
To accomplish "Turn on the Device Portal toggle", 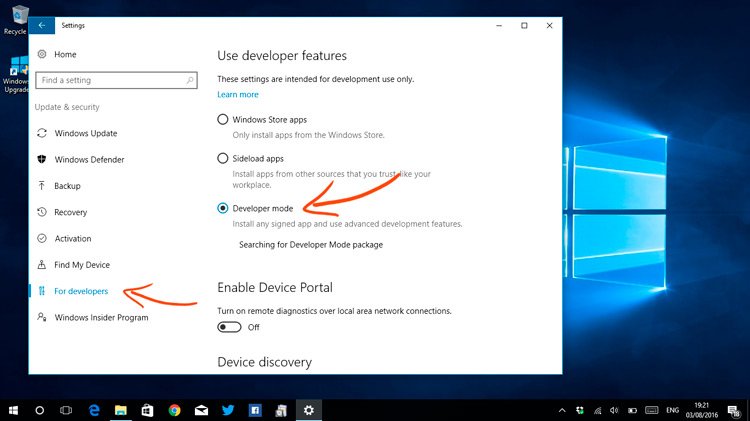I will coord(229,327).
